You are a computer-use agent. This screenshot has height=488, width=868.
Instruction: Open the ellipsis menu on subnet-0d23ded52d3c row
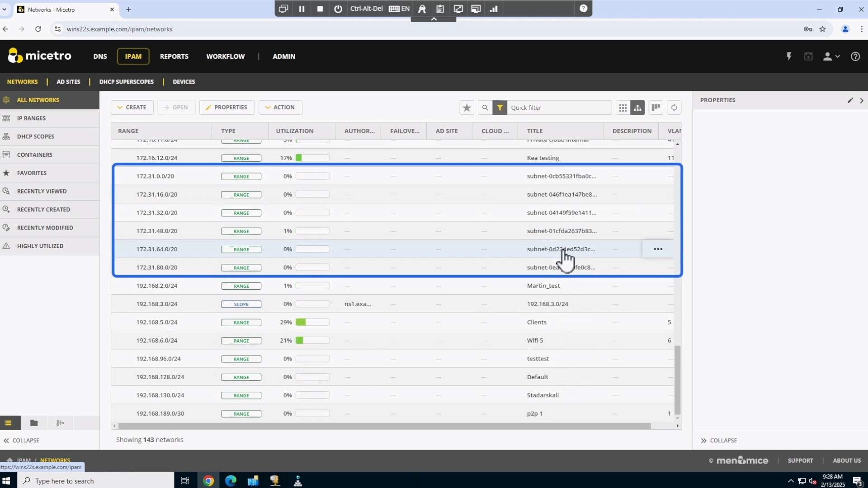pyautogui.click(x=658, y=249)
